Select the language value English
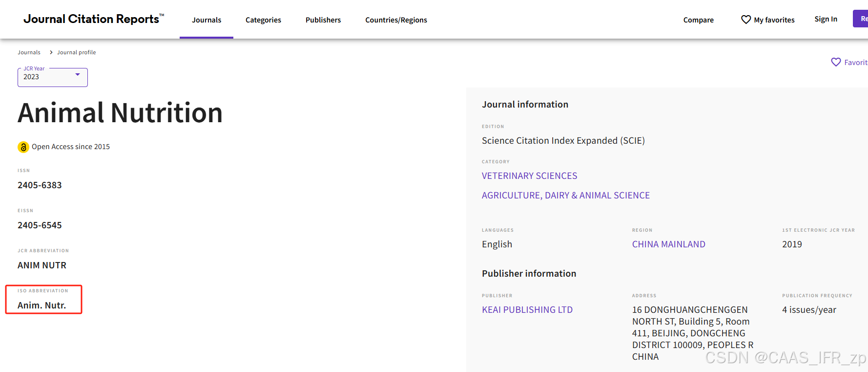 click(x=497, y=244)
